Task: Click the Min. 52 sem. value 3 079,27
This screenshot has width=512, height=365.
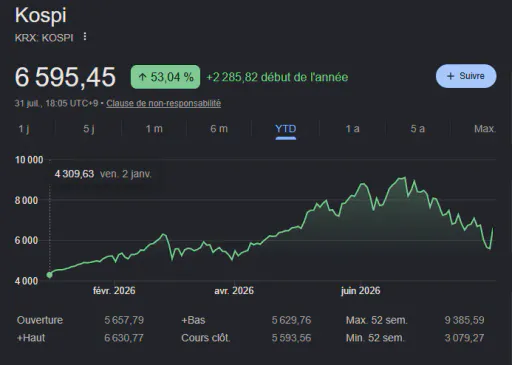Action: tap(464, 338)
